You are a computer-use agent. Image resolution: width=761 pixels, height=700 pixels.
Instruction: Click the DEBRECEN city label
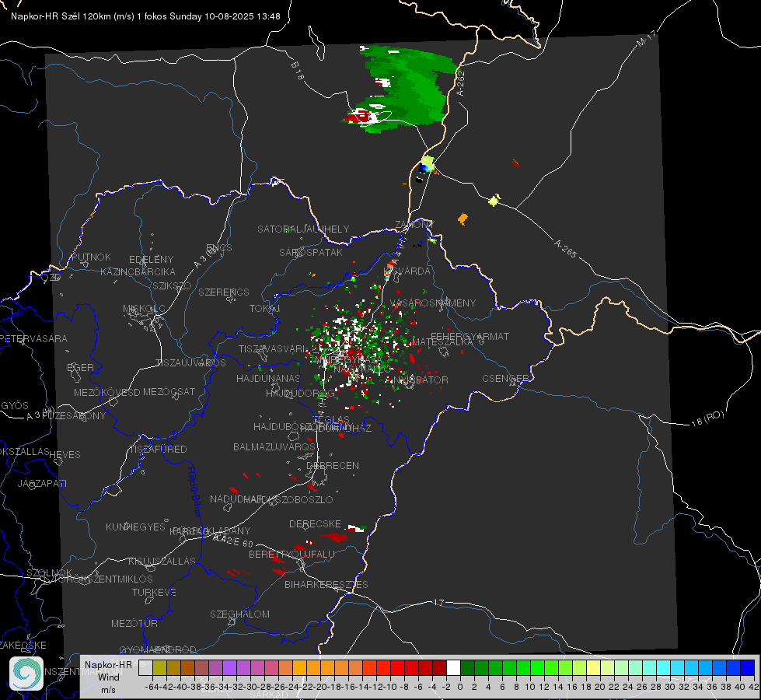click(333, 465)
